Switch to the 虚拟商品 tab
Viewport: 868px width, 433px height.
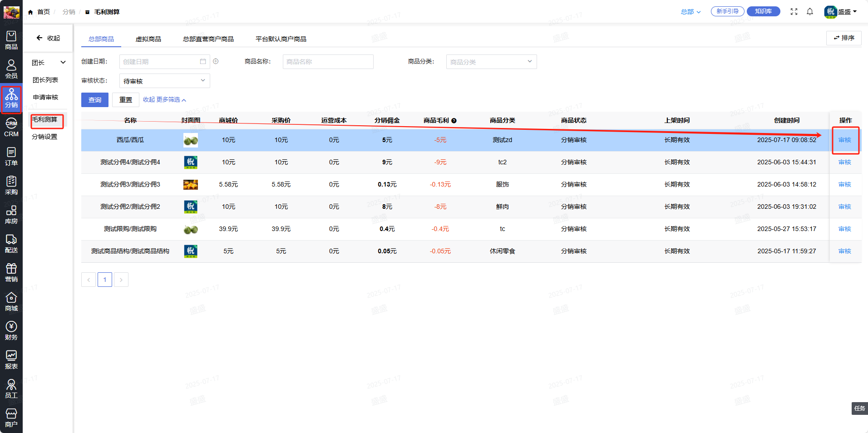click(x=148, y=39)
